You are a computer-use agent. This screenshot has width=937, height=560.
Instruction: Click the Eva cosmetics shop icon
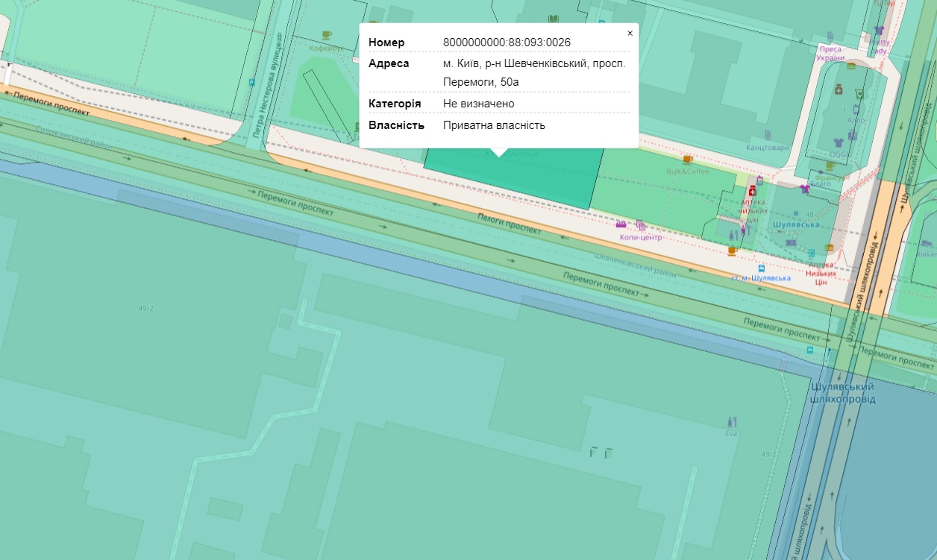730,422
